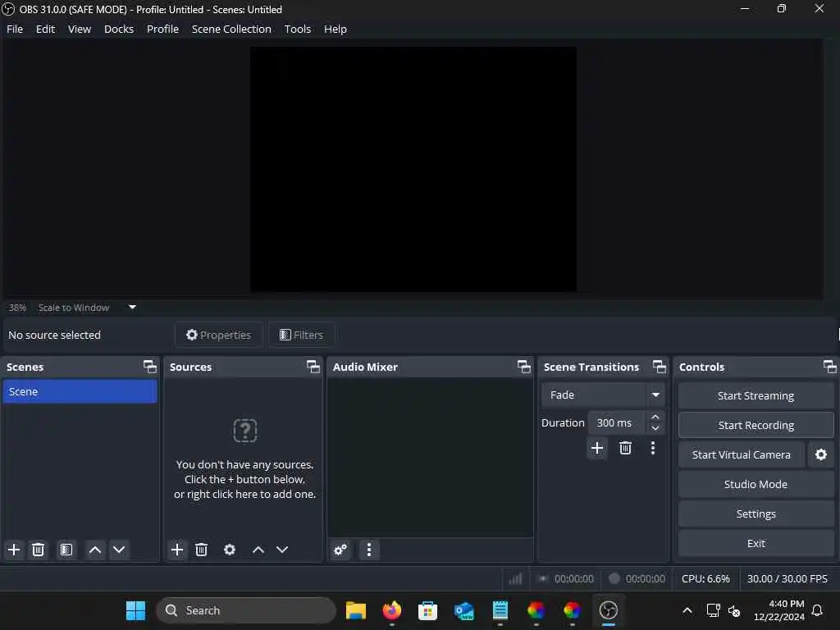Screen dimensions: 840x630
Task: Open Microsoft Store from the taskbar
Action: pos(427,610)
